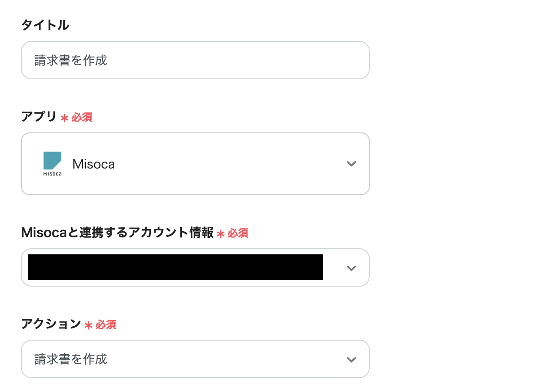Click the Misoca logo icon
Viewport: 539px width, 392px height.
pyautogui.click(x=52, y=164)
